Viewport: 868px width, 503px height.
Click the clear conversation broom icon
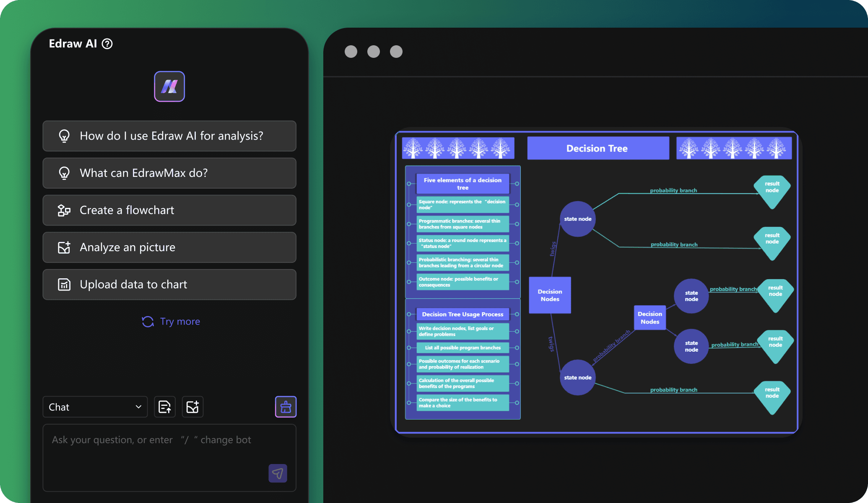[x=286, y=407]
